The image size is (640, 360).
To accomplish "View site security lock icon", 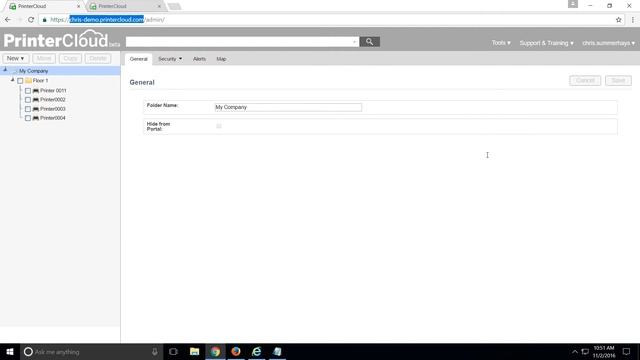I will click(x=44, y=20).
